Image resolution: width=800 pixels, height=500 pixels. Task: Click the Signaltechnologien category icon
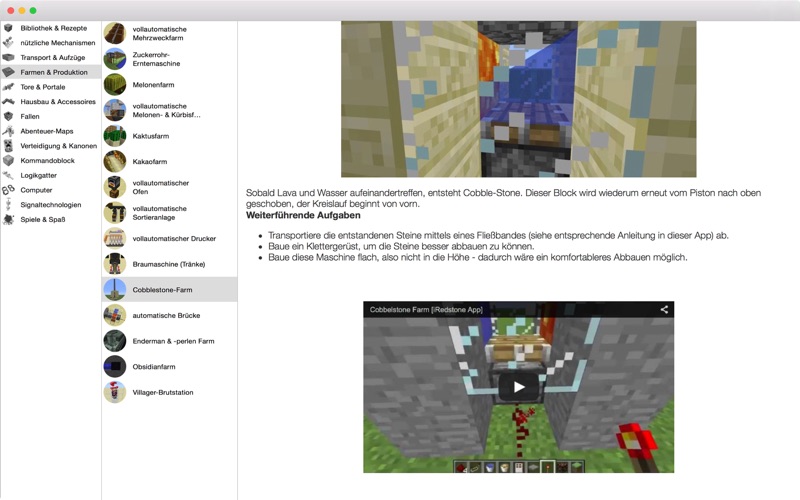pyautogui.click(x=8, y=205)
